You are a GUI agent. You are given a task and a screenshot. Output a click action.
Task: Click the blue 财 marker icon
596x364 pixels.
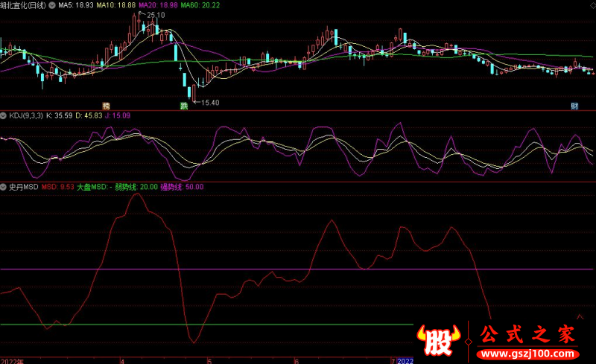click(574, 106)
